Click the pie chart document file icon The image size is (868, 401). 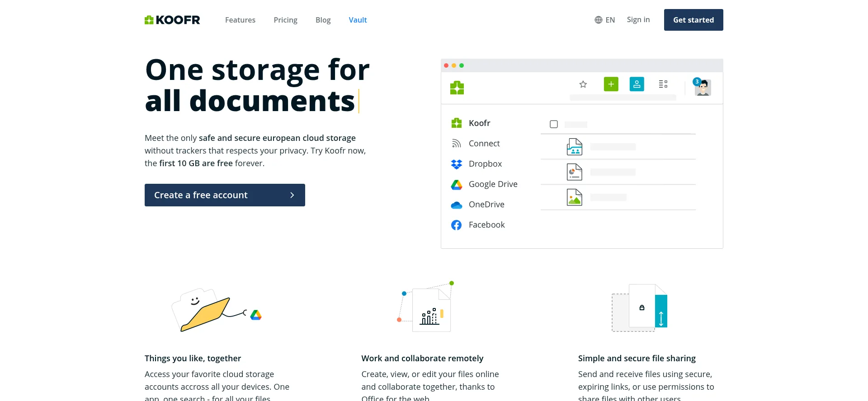pos(575,172)
